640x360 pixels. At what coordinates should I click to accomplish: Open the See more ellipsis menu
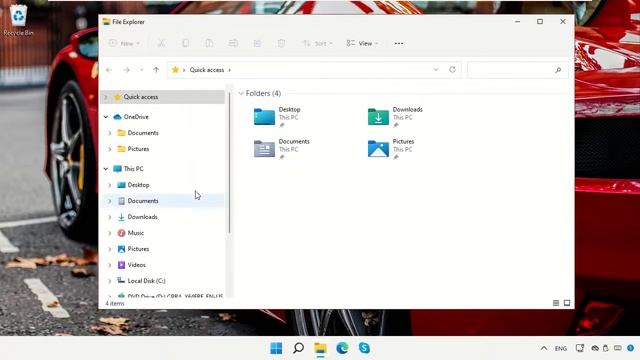399,43
